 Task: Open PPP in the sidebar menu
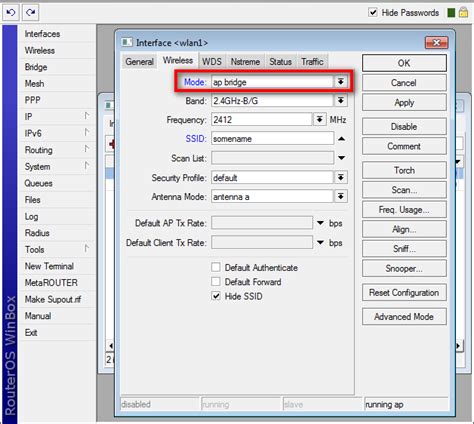click(x=32, y=100)
